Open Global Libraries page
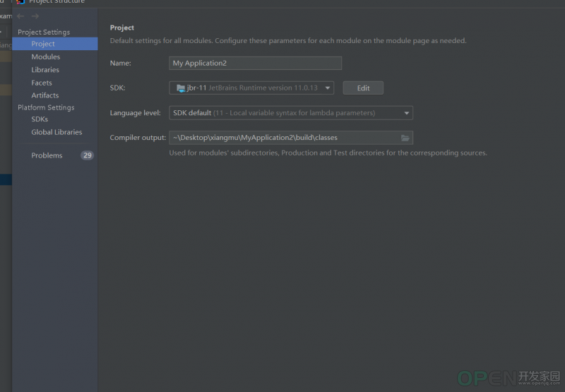This screenshot has height=392, width=565. 56,132
